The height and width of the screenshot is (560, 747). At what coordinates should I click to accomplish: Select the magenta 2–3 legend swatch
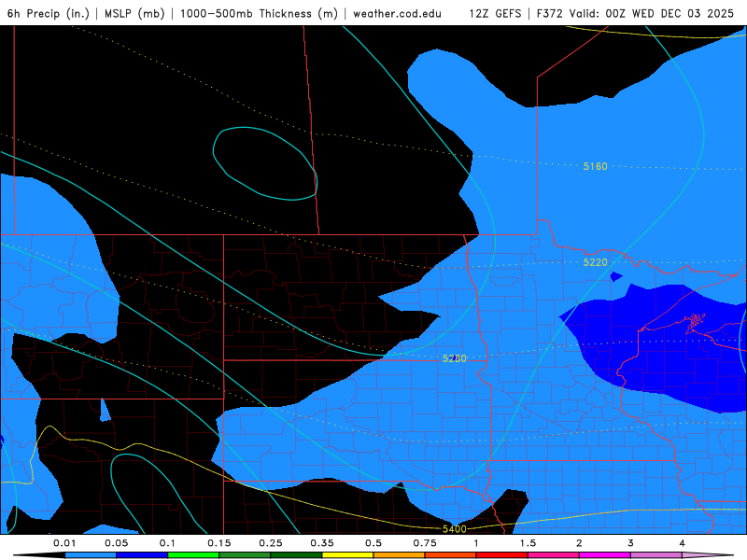click(x=605, y=555)
